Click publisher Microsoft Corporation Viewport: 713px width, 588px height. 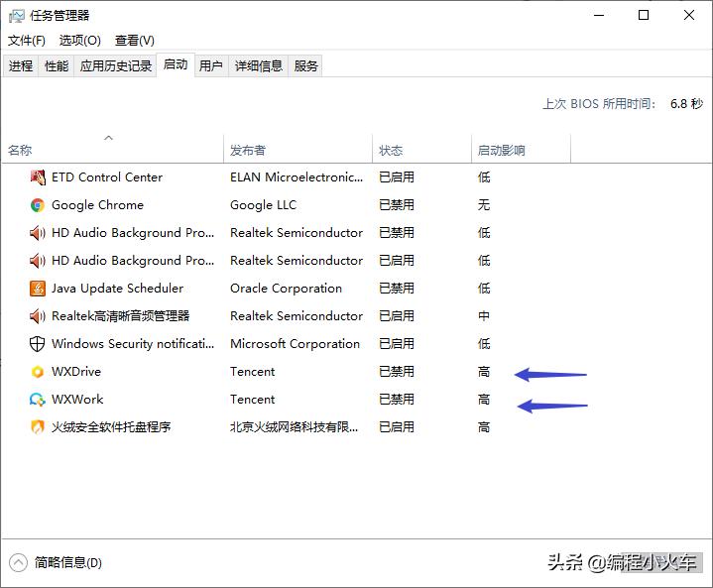click(296, 344)
